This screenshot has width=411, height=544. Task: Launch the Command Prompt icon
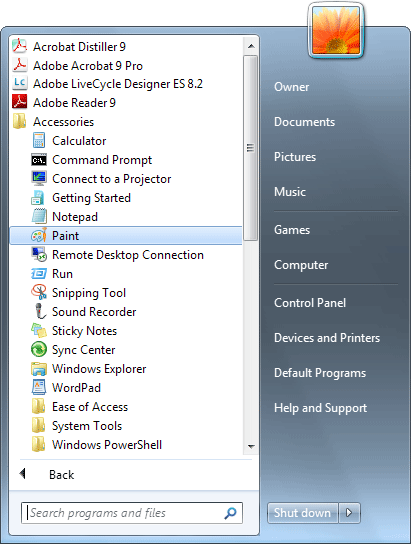click(x=38, y=160)
